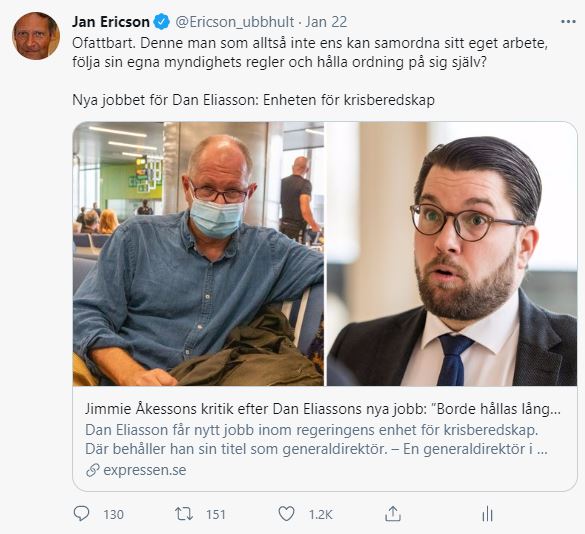585x534 pixels.
Task: Click the retweet arrows icon
Action: point(184,514)
